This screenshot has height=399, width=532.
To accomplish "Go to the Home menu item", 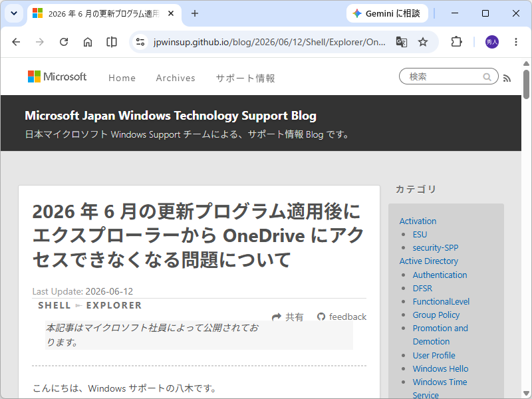I will (122, 78).
